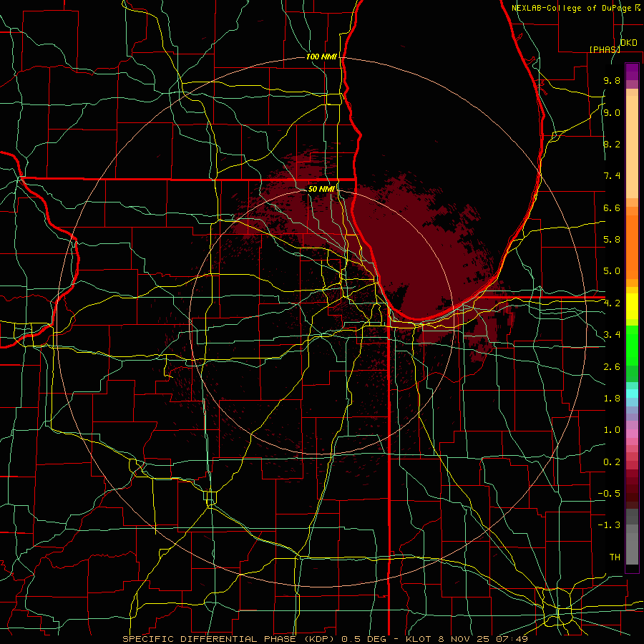Viewport: 644px width, 644px height.
Task: Click the '[PHAS]' label above the color scale
Action: [x=605, y=49]
